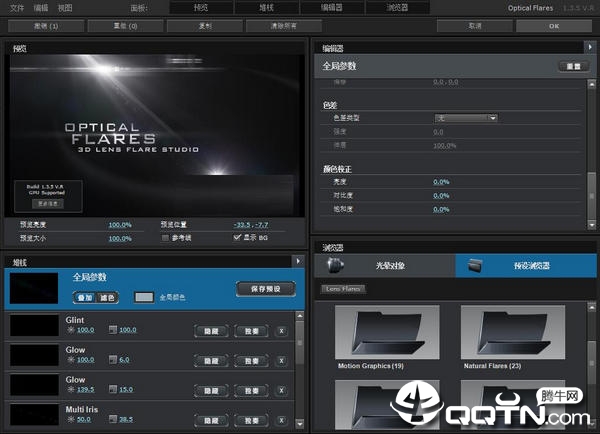Click the 重置 reset button in 全局参数

coord(573,66)
